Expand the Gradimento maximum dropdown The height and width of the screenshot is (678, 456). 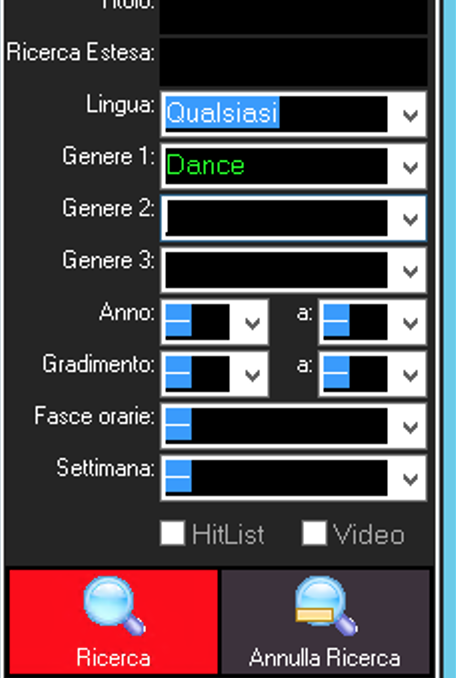pyautogui.click(x=410, y=374)
